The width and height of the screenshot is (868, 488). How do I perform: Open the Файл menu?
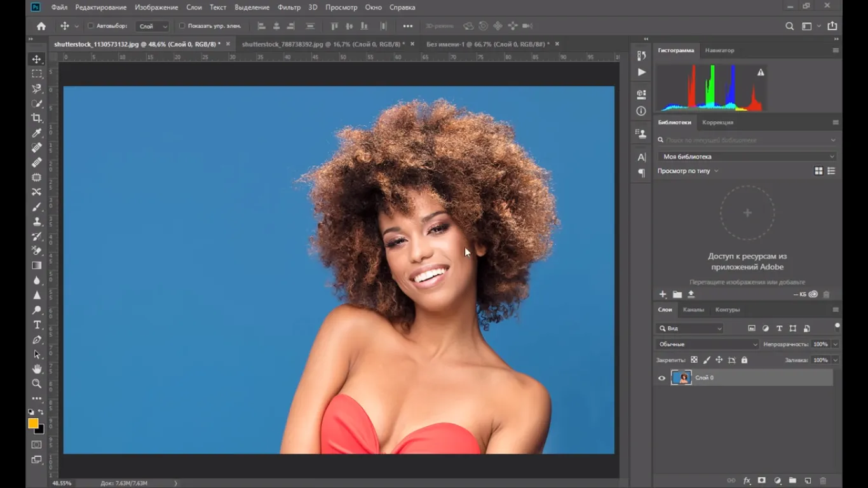point(59,7)
